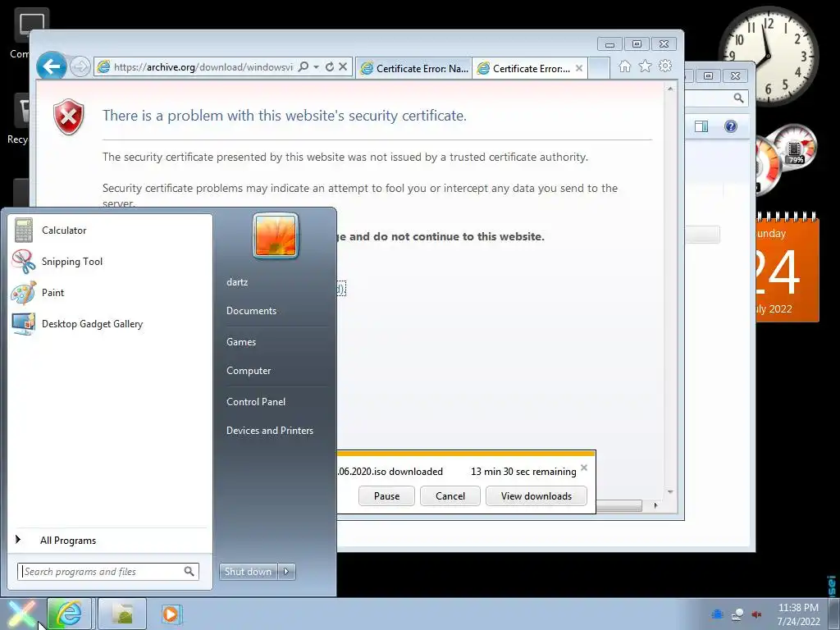Click the search magnifier in address bar
The image size is (840, 630).
303,66
